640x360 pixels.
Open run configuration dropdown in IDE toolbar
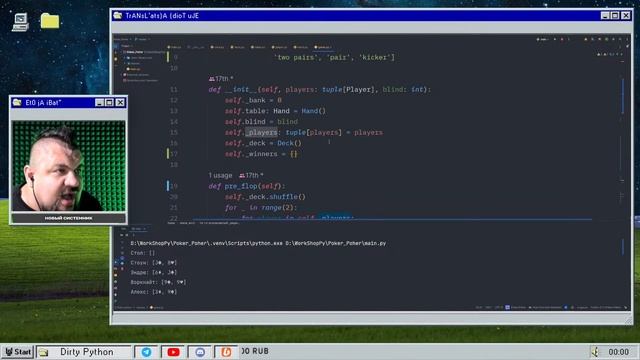pos(543,40)
